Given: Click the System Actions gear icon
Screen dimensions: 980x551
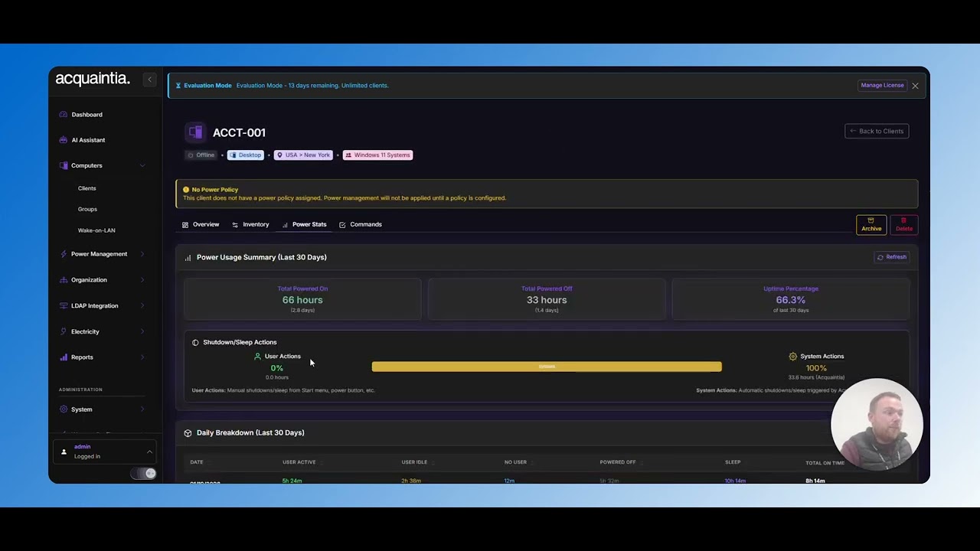Looking at the screenshot, I should (793, 357).
